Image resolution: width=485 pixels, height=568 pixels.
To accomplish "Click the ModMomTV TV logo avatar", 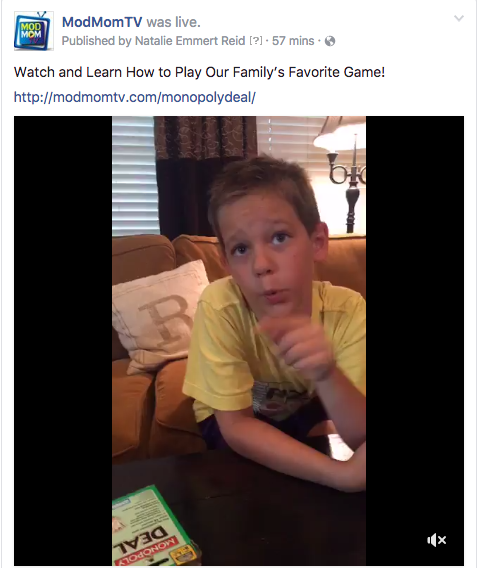I will click(33, 31).
